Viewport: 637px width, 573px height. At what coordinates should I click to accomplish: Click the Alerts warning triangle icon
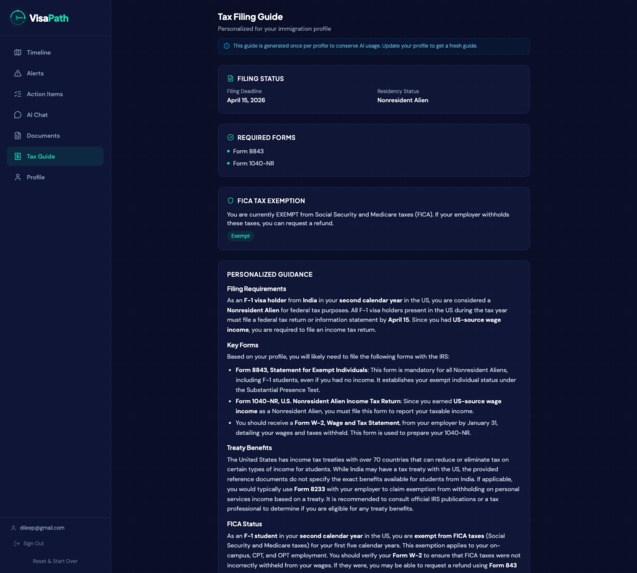(17, 73)
